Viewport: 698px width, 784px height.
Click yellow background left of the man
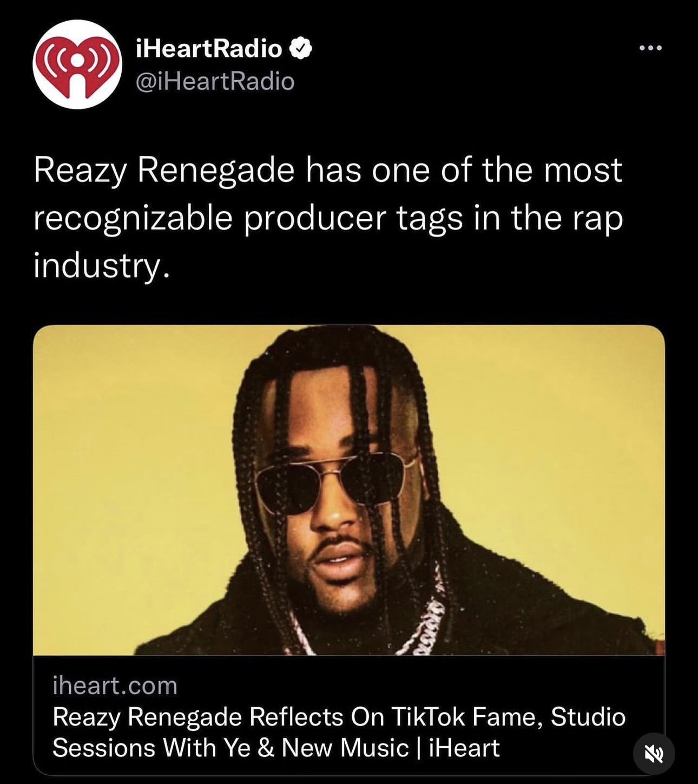pyautogui.click(x=130, y=487)
